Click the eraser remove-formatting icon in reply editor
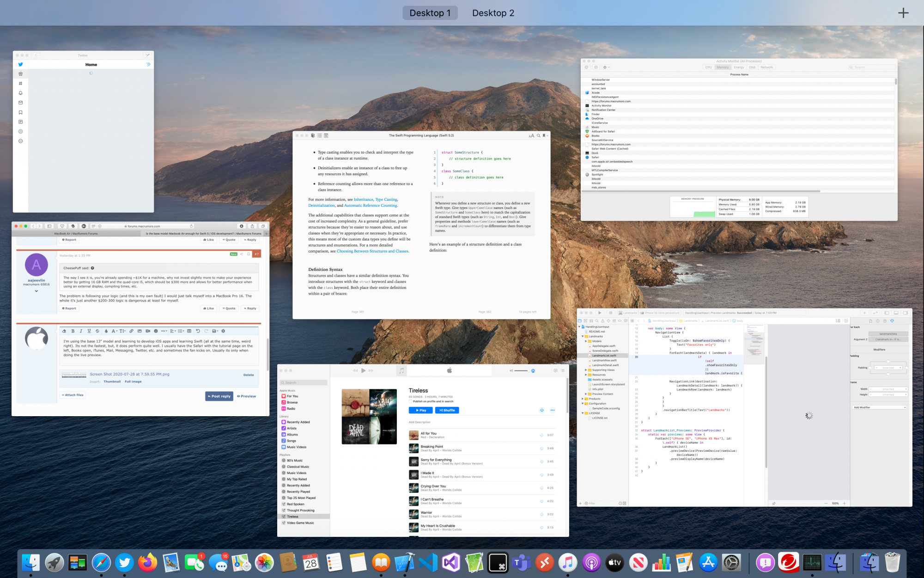This screenshot has height=578, width=924. point(64,331)
